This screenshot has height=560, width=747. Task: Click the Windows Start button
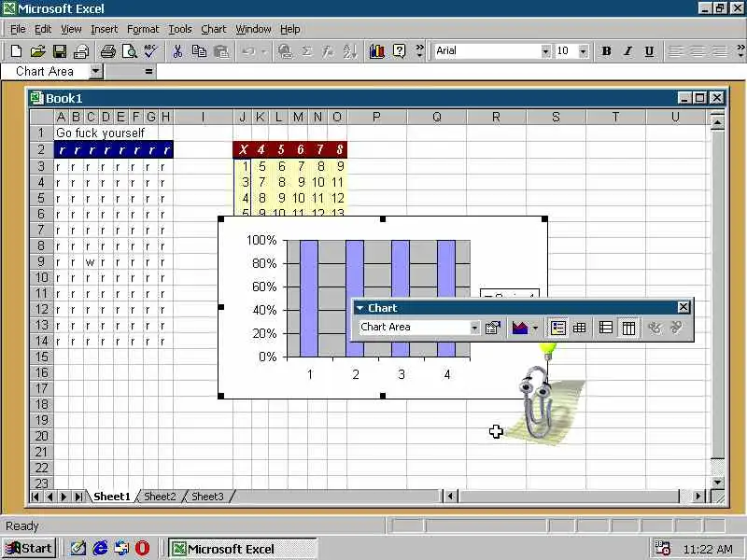point(29,549)
